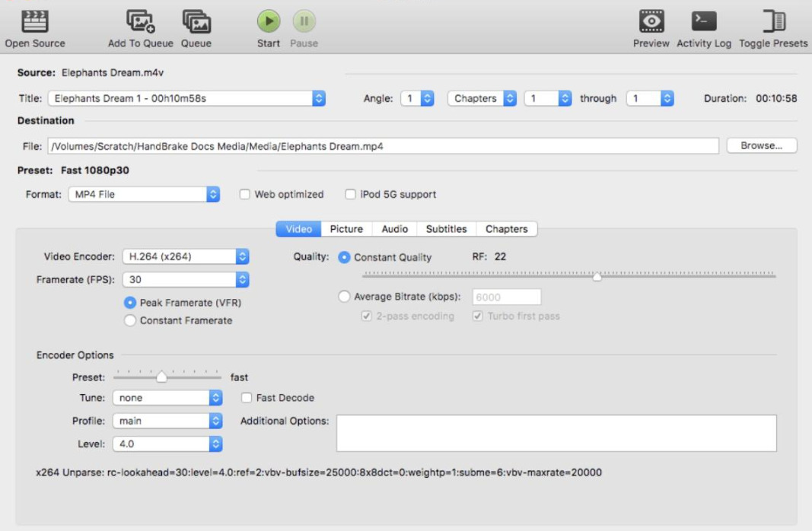
Task: Click the Browse... button
Action: (761, 145)
